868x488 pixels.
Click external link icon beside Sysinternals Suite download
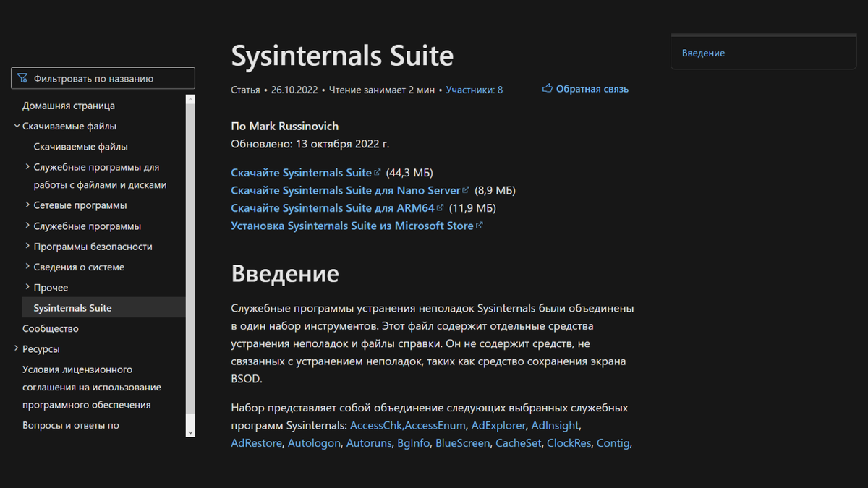(x=377, y=172)
